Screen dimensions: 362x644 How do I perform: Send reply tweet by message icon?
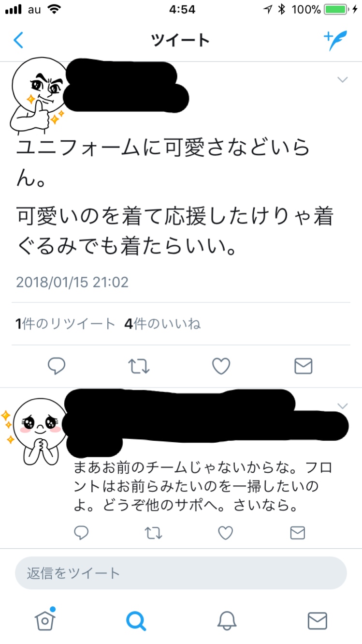pos(297,533)
